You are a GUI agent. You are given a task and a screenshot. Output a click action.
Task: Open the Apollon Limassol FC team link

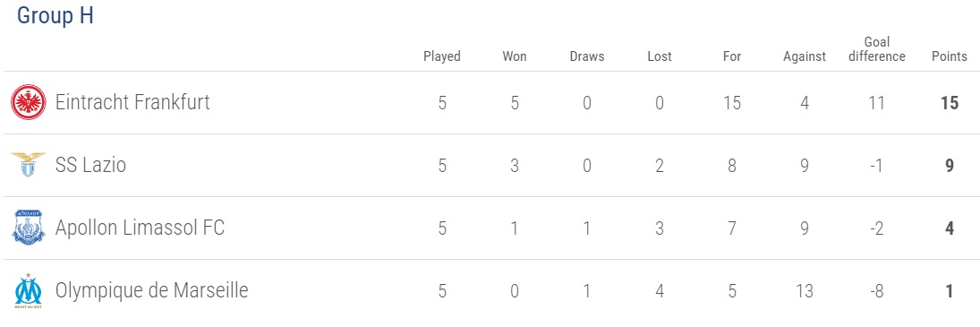tap(140, 228)
